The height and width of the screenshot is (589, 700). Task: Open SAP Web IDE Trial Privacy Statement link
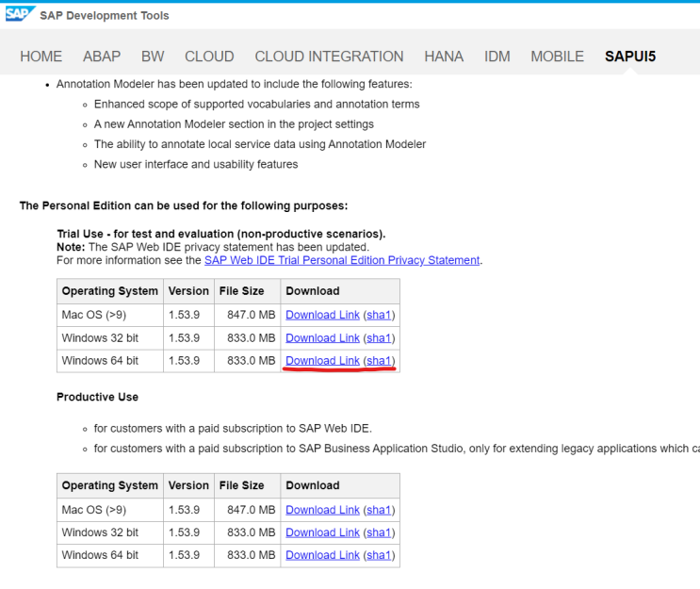[x=342, y=260]
